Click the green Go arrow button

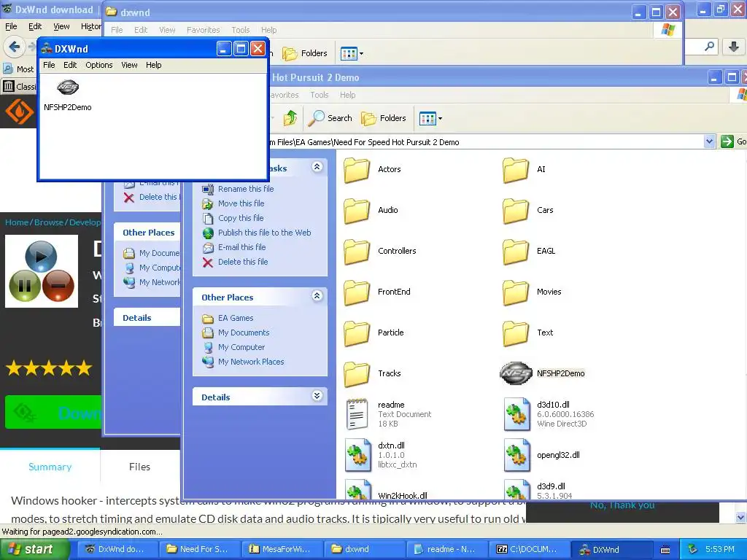tap(727, 141)
